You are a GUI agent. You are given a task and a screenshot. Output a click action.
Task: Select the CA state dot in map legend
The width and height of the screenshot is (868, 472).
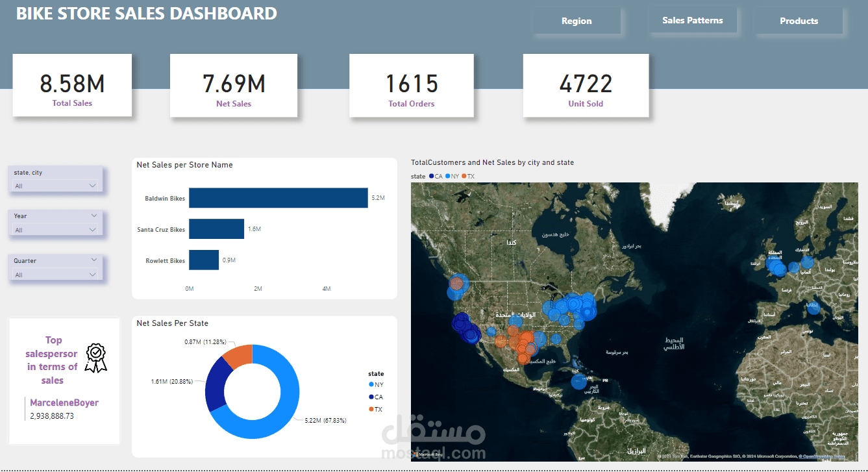click(x=433, y=176)
